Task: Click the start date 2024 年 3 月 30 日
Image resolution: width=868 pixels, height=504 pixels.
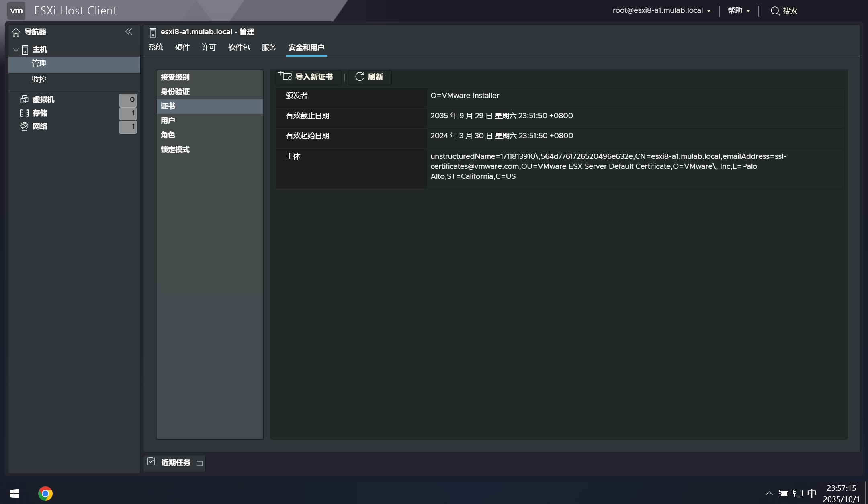Action: click(x=502, y=136)
